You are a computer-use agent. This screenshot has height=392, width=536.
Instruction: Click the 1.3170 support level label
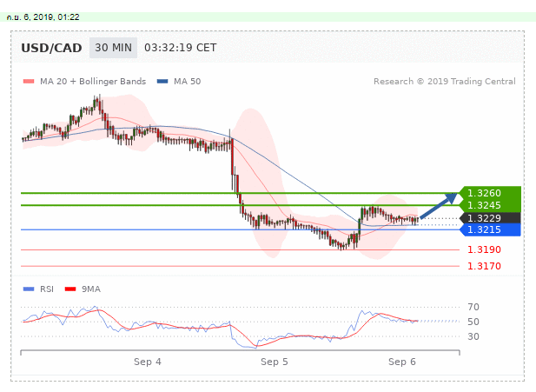coord(484,266)
